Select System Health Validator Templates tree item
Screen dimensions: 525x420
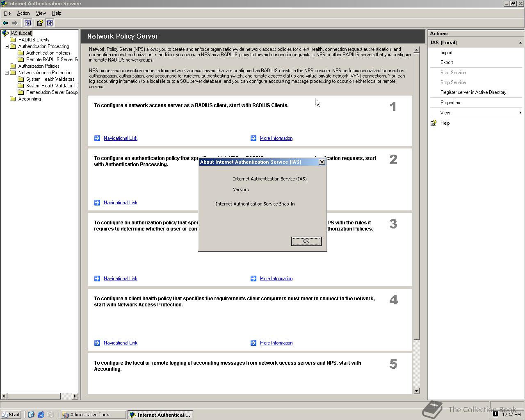tap(52, 86)
